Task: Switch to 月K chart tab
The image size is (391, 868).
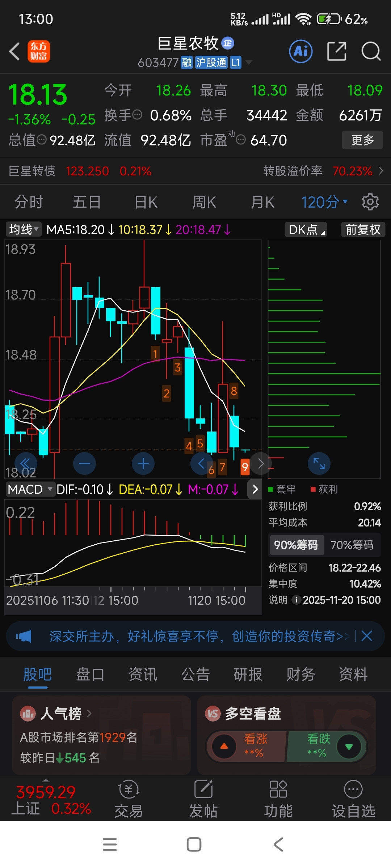Action: (x=263, y=202)
